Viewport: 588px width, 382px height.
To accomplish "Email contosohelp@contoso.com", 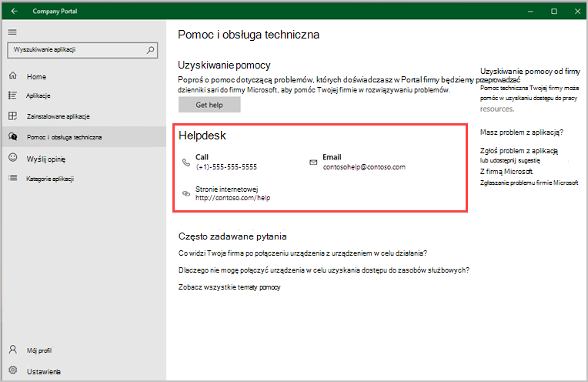I will [x=364, y=167].
